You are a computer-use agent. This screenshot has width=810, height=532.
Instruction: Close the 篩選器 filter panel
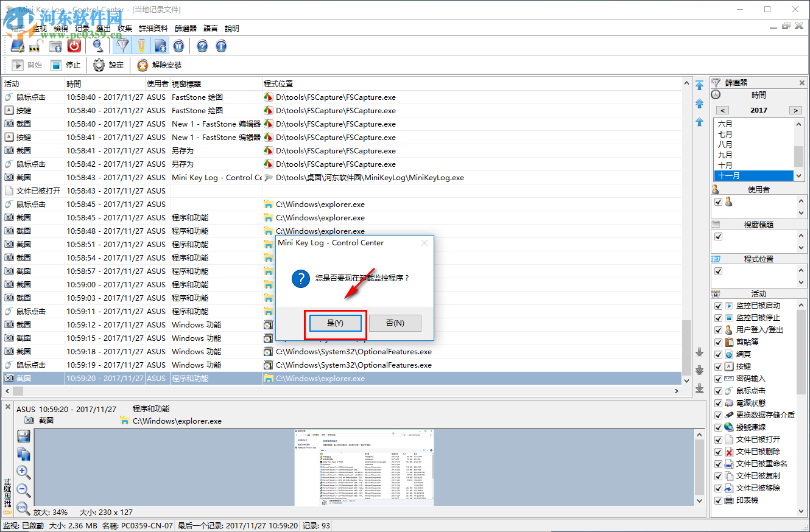tap(802, 83)
